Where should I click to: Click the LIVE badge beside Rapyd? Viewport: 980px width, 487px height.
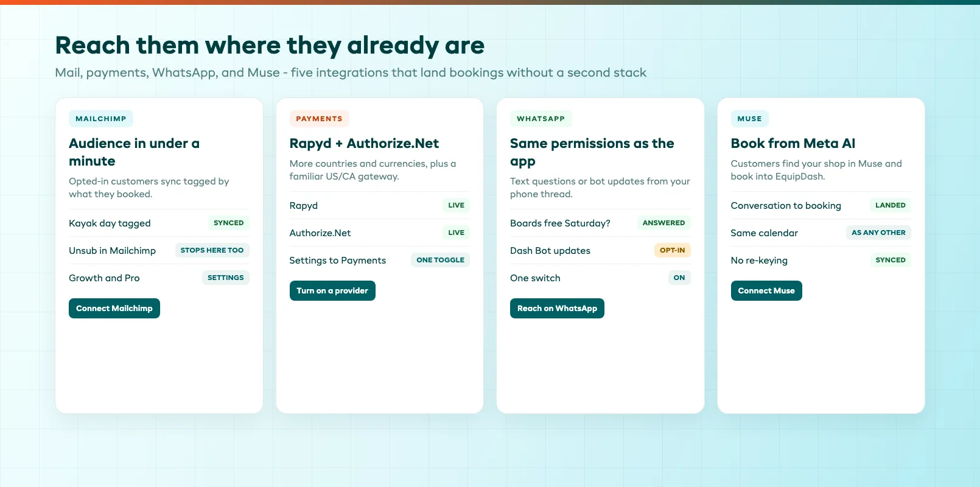point(457,205)
